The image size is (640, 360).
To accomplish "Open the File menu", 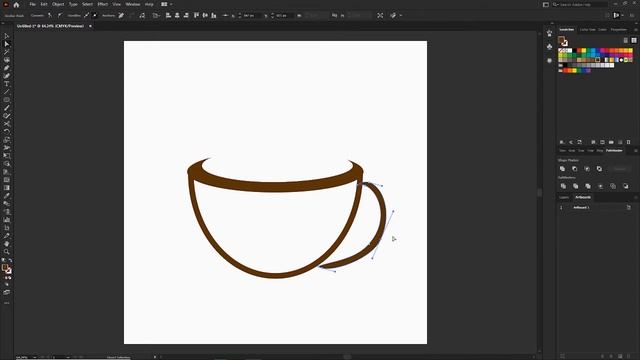I will pos(32,4).
